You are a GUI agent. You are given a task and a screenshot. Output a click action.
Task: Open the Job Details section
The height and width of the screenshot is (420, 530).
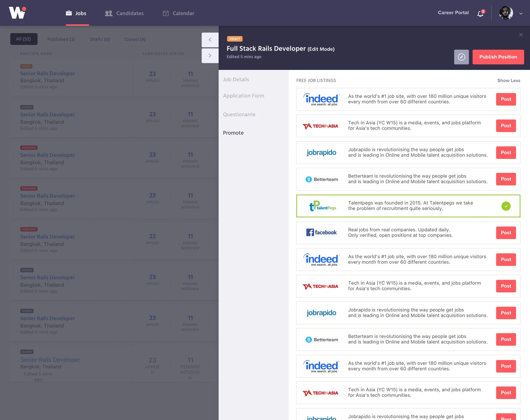(x=236, y=80)
